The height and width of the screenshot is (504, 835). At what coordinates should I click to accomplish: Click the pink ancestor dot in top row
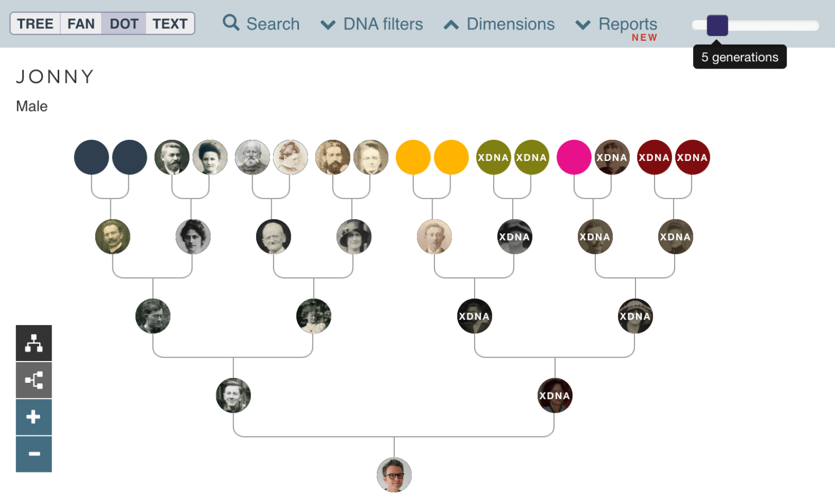pyautogui.click(x=574, y=157)
